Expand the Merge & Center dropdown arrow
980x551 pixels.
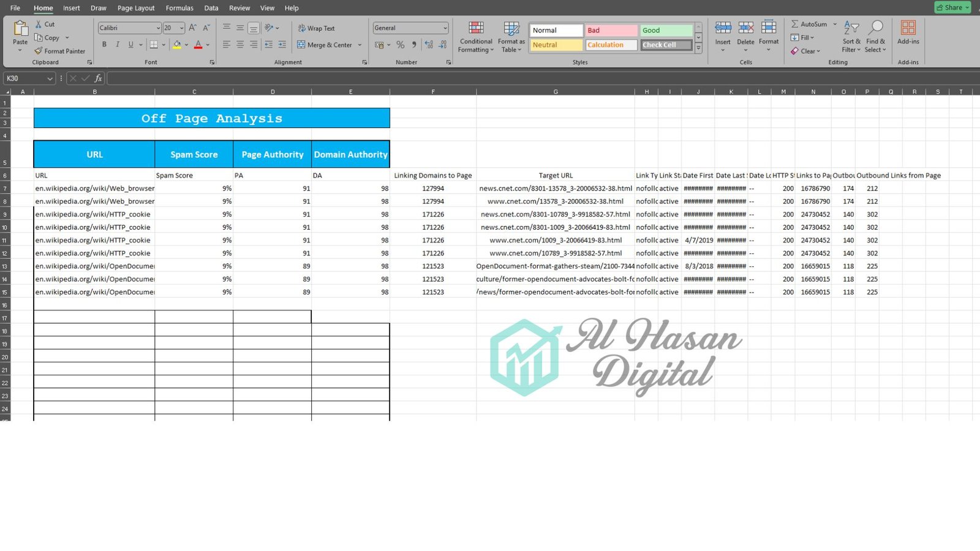360,45
